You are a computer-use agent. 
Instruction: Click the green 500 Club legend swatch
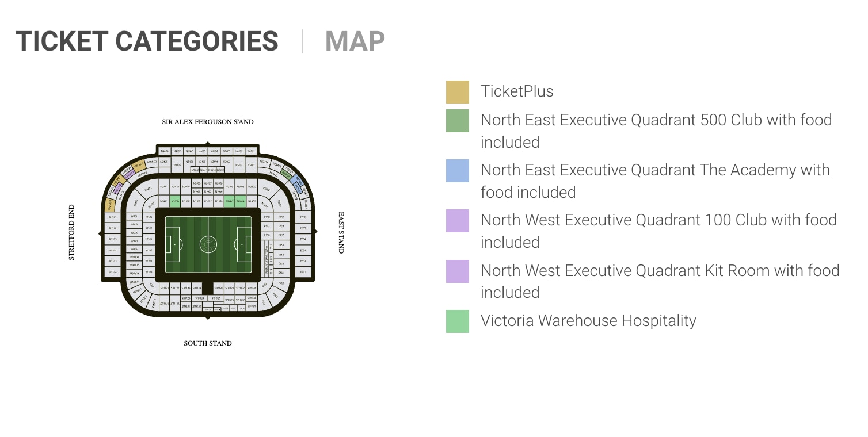[457, 121]
